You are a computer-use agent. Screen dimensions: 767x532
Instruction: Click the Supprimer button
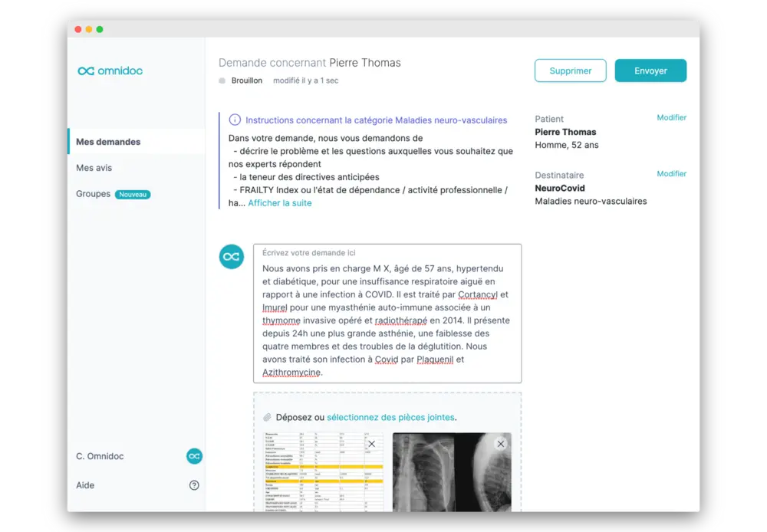570,71
